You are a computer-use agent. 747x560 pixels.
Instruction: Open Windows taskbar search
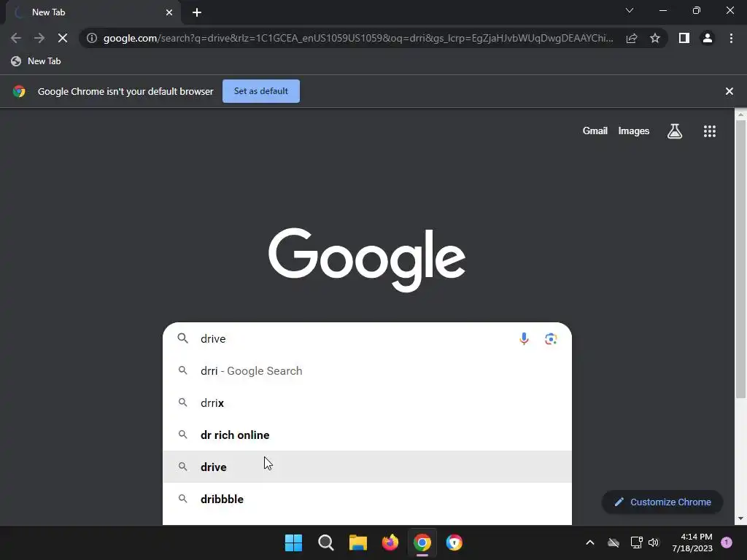326,542
